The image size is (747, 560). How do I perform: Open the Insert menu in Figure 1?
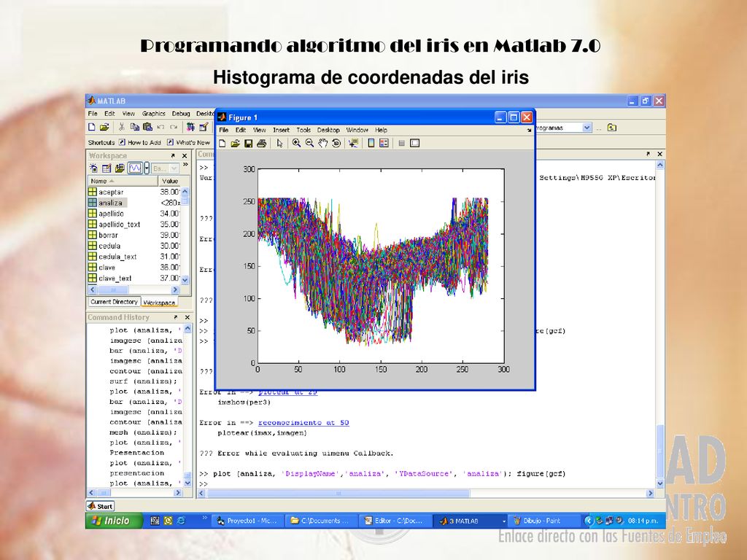click(281, 130)
